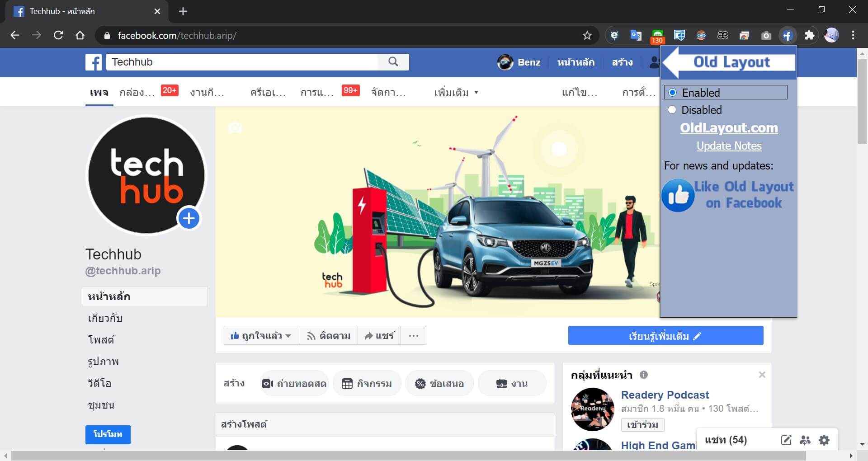Click the Techhub search input field

[x=242, y=62]
